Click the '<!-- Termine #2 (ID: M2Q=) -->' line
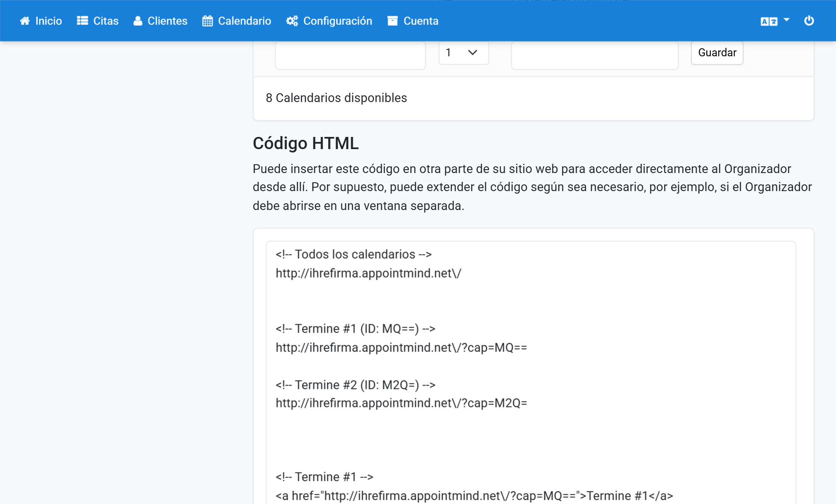This screenshot has height=504, width=836. [x=355, y=385]
